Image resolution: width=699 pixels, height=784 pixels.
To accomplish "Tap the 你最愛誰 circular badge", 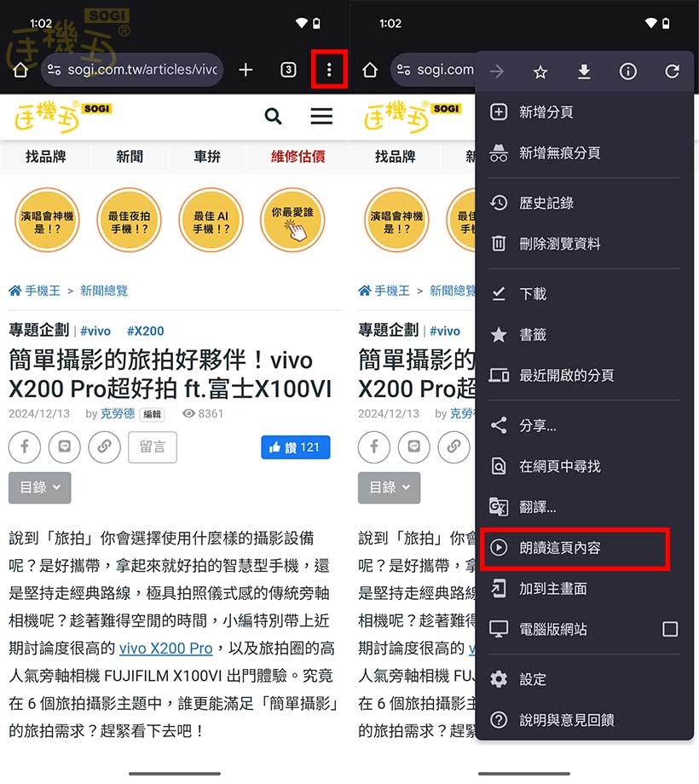I will coord(292,220).
